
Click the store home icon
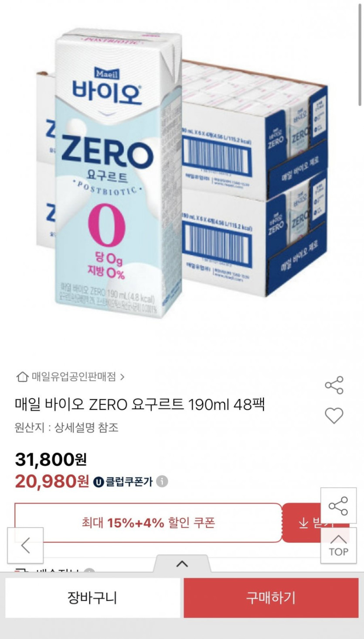point(21,376)
